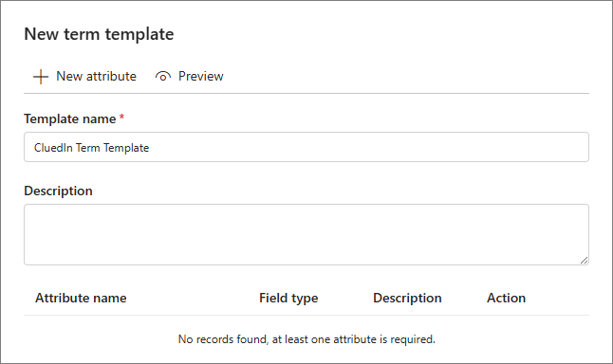Select the Attribute name column header
Screen dimensions: 613x364
81,298
